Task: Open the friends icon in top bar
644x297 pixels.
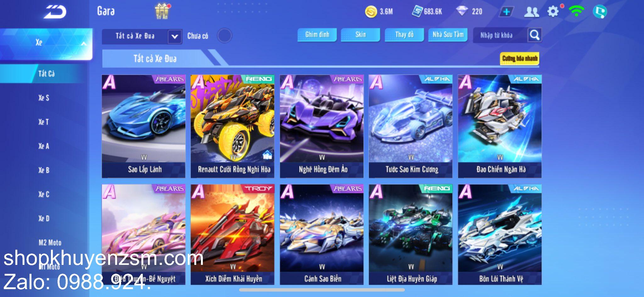Action: tap(531, 12)
